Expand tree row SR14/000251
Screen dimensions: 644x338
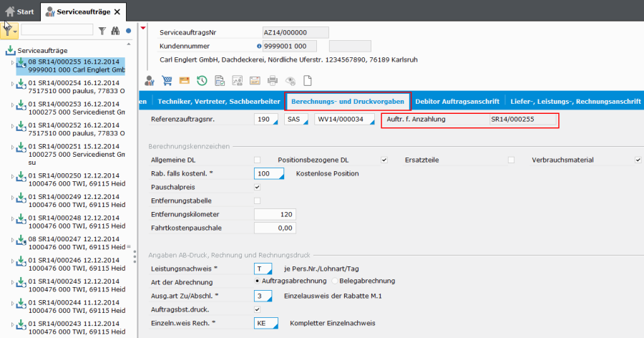(x=12, y=148)
